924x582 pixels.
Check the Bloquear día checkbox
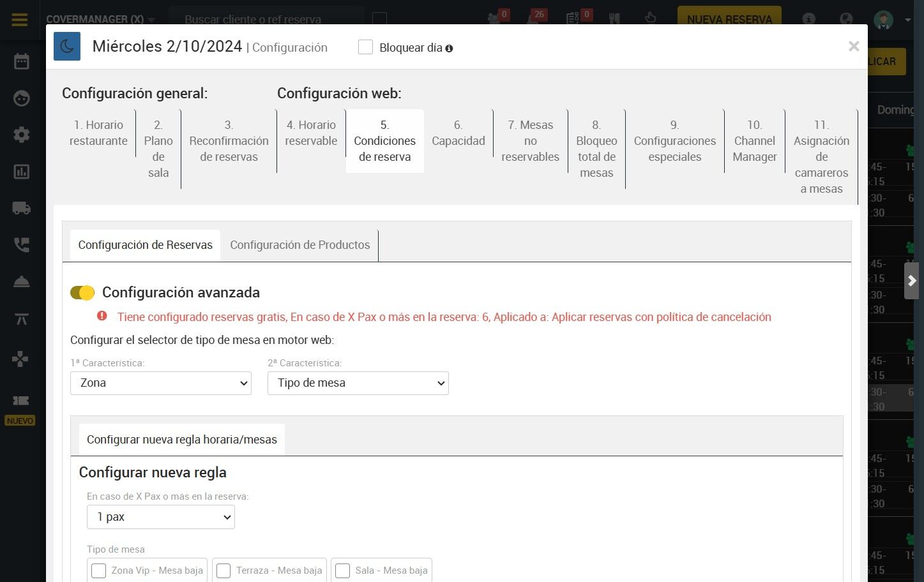(365, 47)
